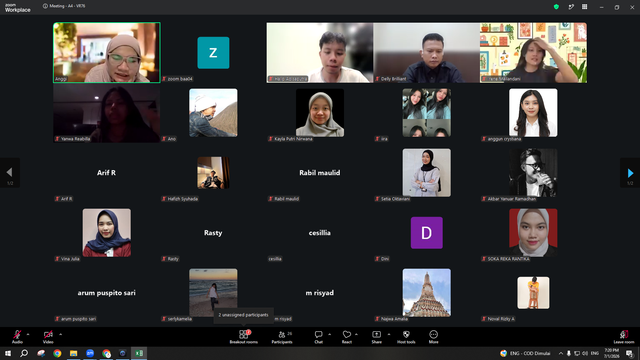Expand the arrow next to Chat
Image resolution: width=640 pixels, height=360 pixels.
[x=329, y=334]
